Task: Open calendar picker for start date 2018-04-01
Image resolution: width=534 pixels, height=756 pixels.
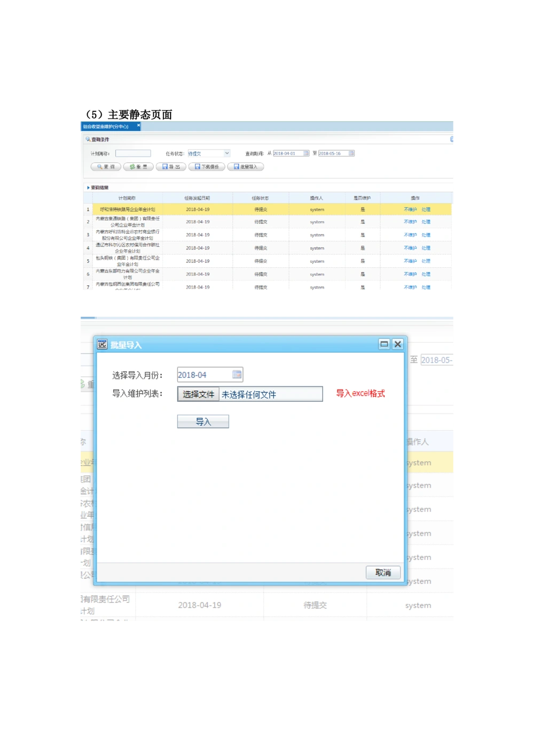Action: coord(306,153)
